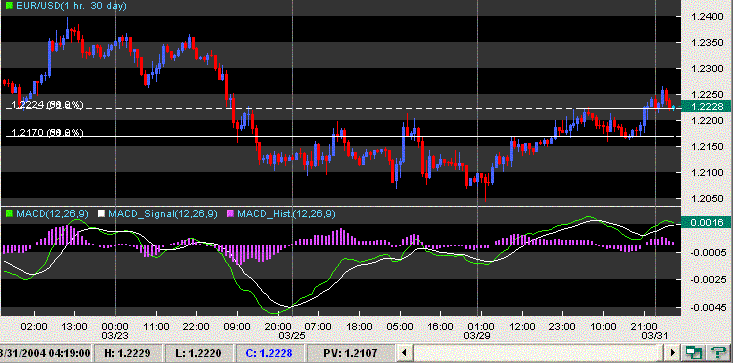The image size is (733, 363).
Task: Click the pink MACD_Hist legend square
Action: click(x=230, y=214)
